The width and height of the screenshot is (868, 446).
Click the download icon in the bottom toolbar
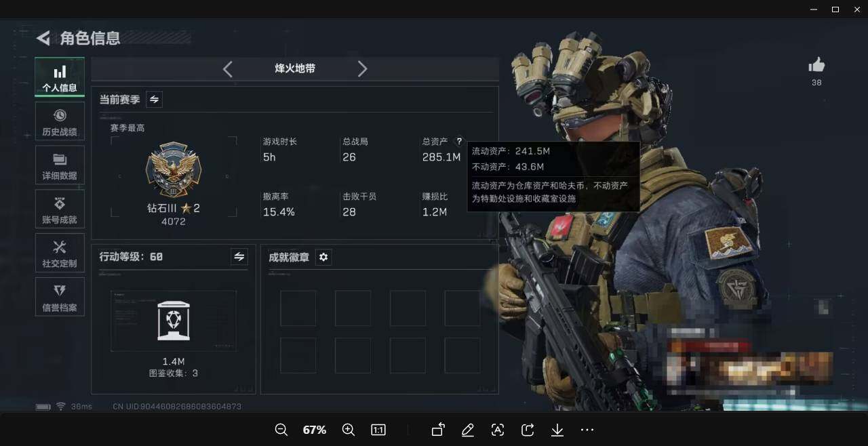[x=557, y=430]
